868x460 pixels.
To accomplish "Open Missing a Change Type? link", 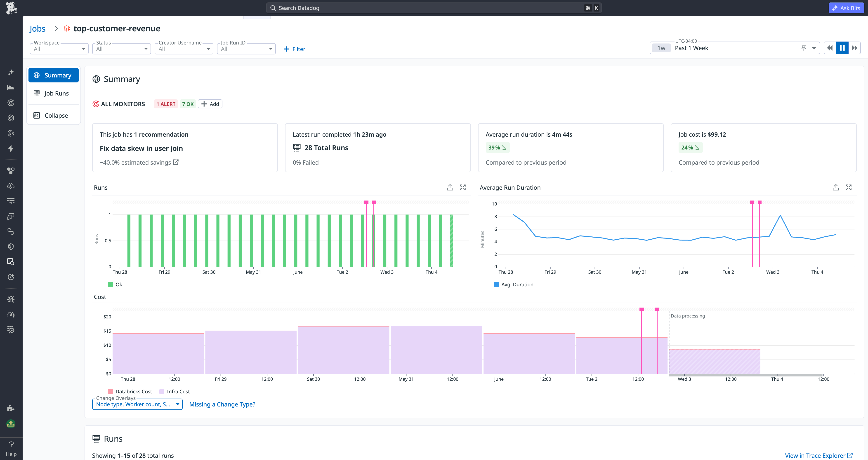I will click(x=222, y=404).
